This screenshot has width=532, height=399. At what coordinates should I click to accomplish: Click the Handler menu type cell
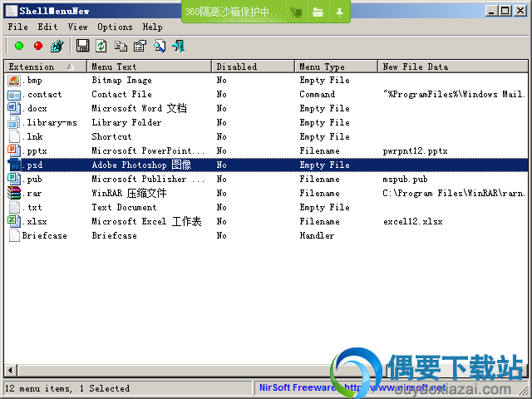317,236
